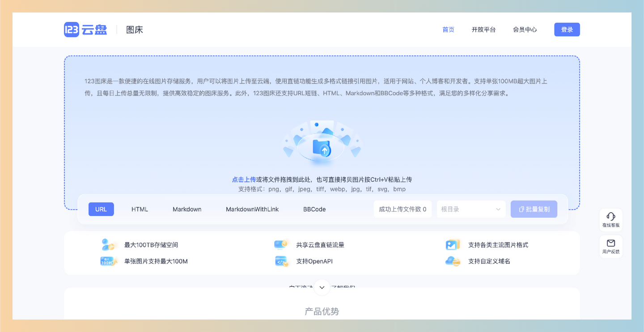Screen dimensions: 644x332
Task: Click the 123云盘 logo
Action: (x=85, y=29)
